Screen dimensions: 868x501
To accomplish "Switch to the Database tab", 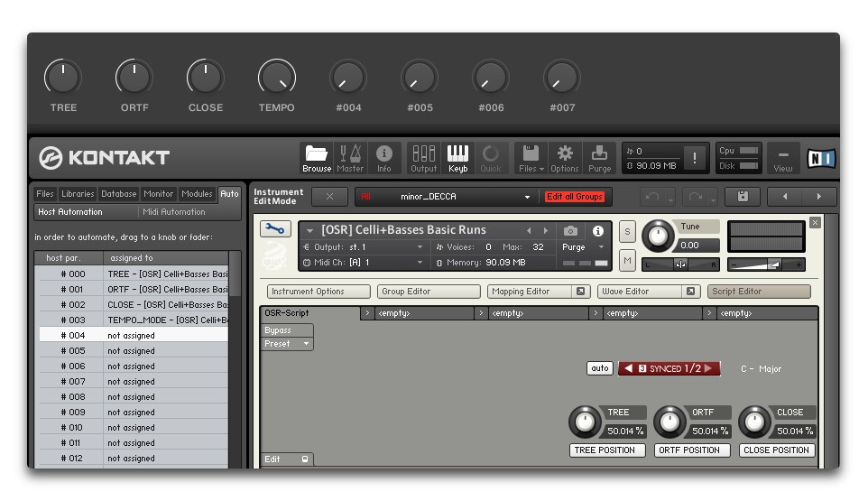I will coord(118,194).
